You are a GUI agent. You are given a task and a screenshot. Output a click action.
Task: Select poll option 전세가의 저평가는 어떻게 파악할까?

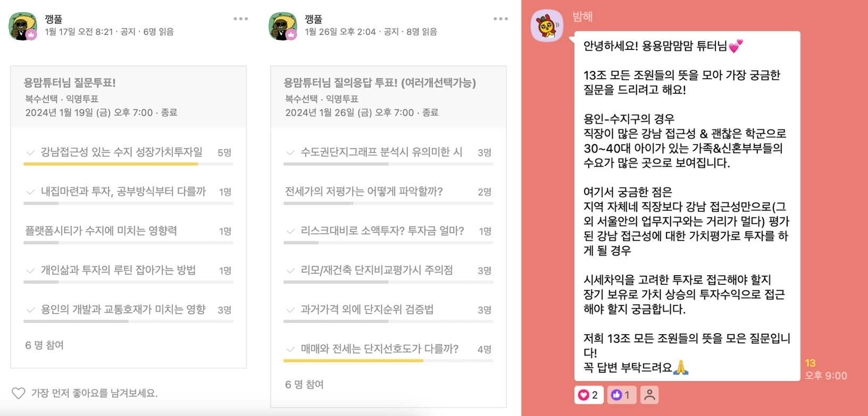point(388,192)
